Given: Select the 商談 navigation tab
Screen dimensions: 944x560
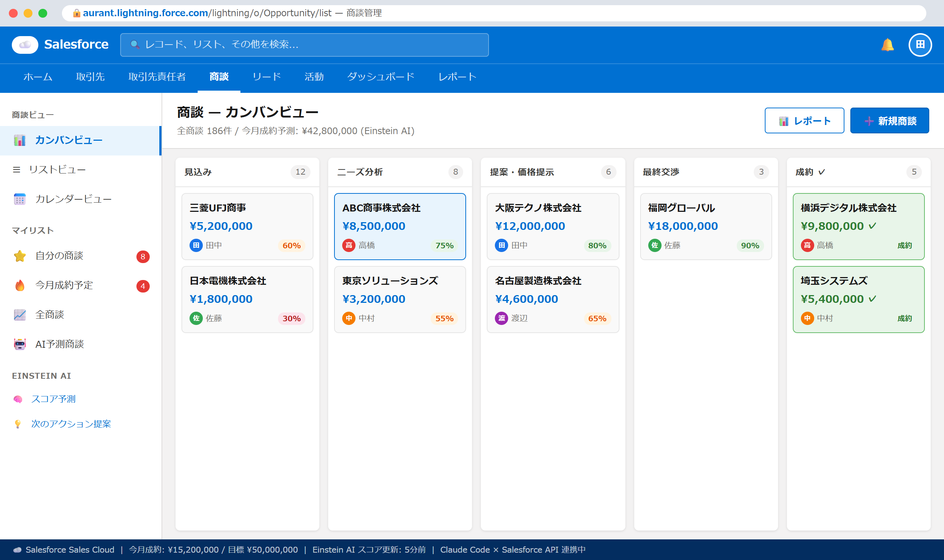Looking at the screenshot, I should click(x=219, y=77).
